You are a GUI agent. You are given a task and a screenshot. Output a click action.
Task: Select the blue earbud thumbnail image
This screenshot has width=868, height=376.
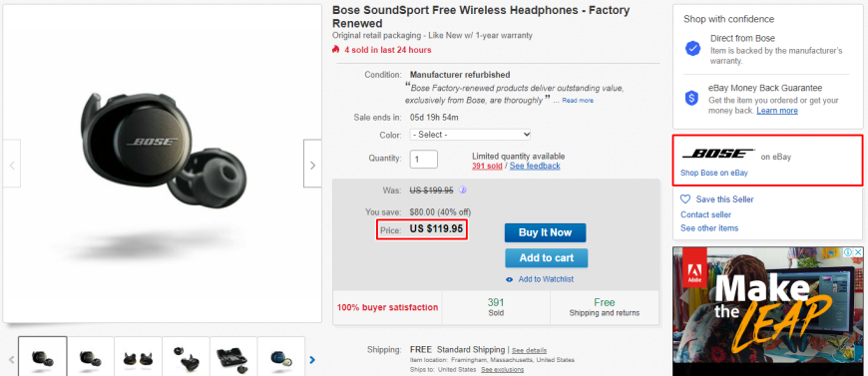(x=280, y=357)
